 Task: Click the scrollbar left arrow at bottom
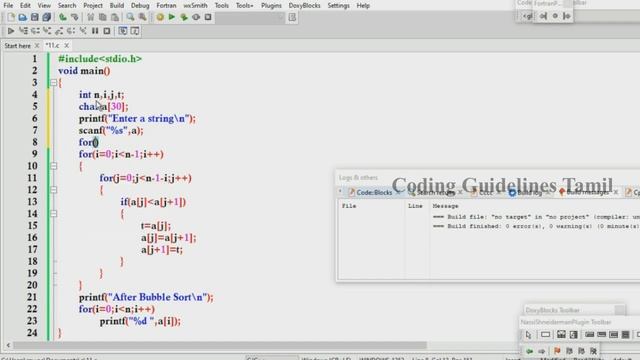tap(8, 345)
